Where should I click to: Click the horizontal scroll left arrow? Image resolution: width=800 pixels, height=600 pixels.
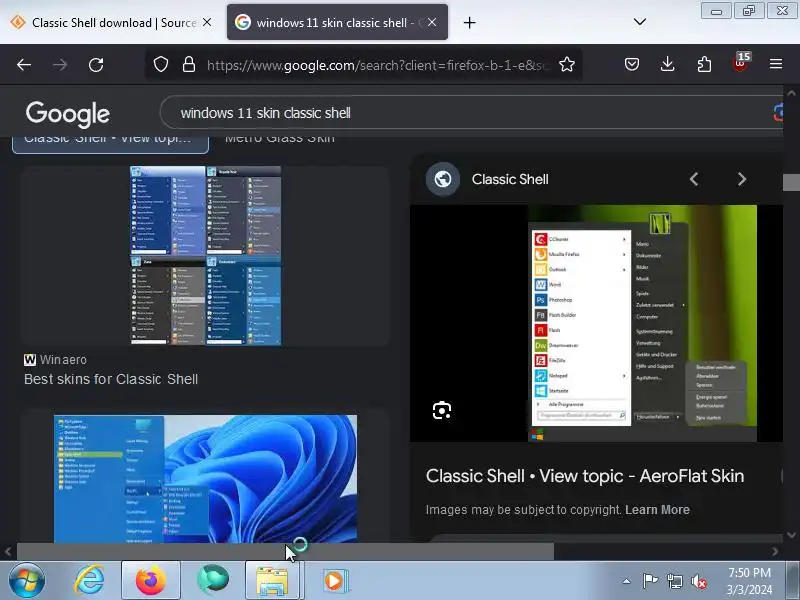coord(8,552)
